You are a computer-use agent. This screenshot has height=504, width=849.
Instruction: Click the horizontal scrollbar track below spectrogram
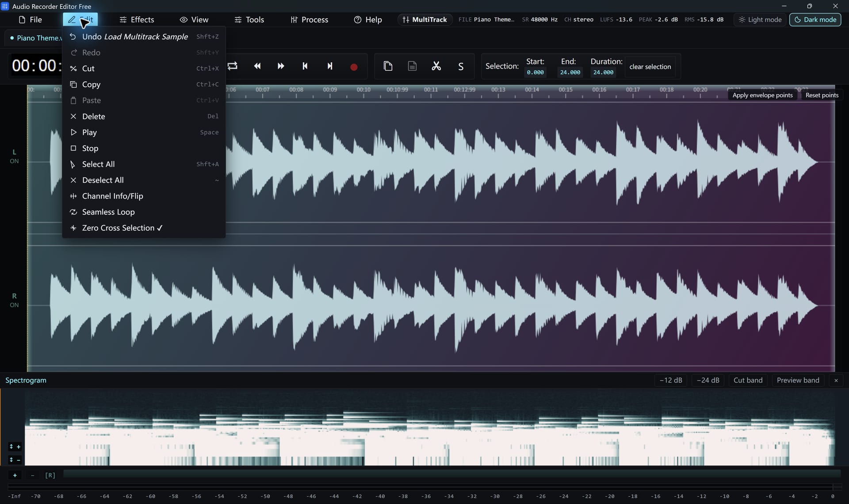tap(451, 474)
